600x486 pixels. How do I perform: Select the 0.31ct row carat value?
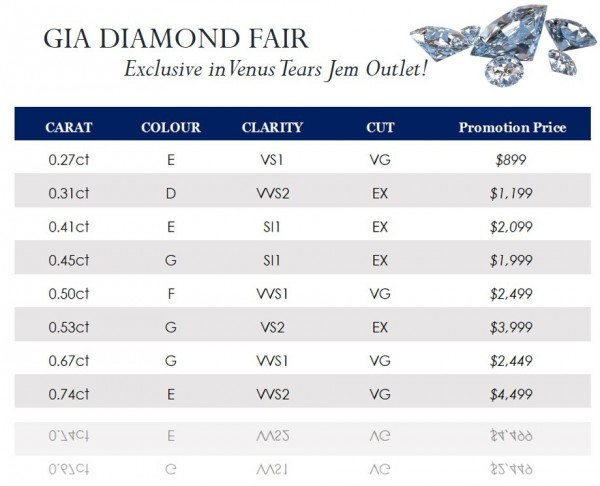[69, 192]
